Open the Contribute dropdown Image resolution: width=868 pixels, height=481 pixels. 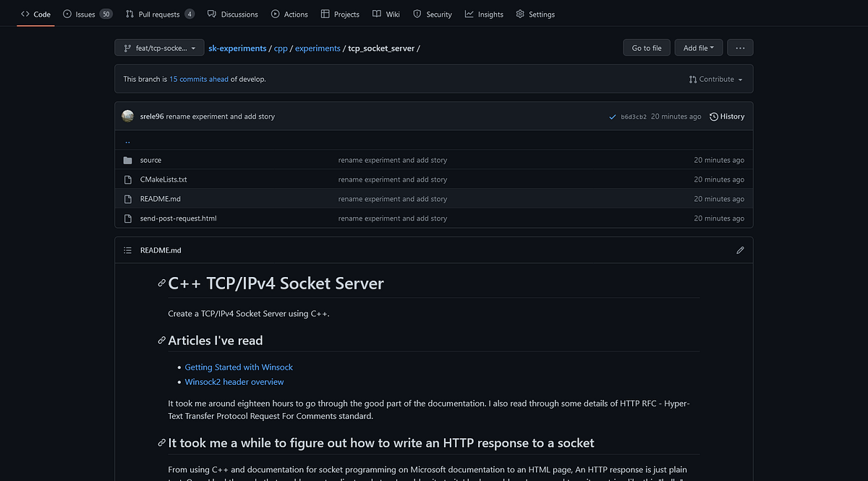pos(715,79)
